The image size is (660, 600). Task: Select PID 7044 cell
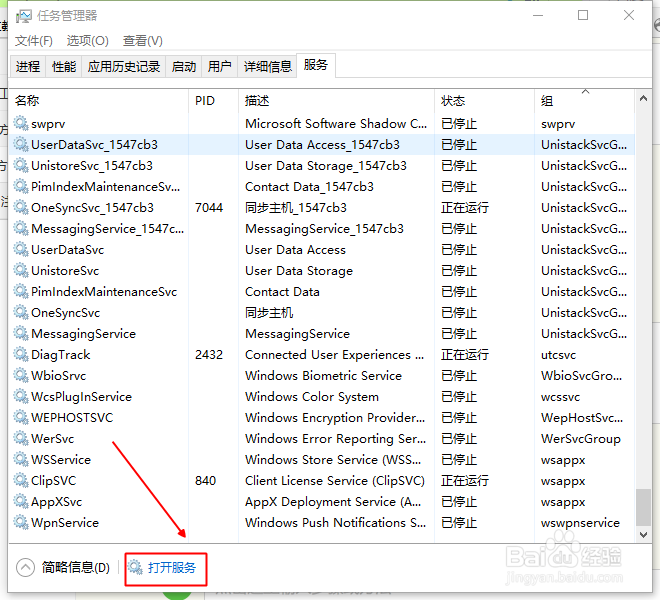click(209, 208)
